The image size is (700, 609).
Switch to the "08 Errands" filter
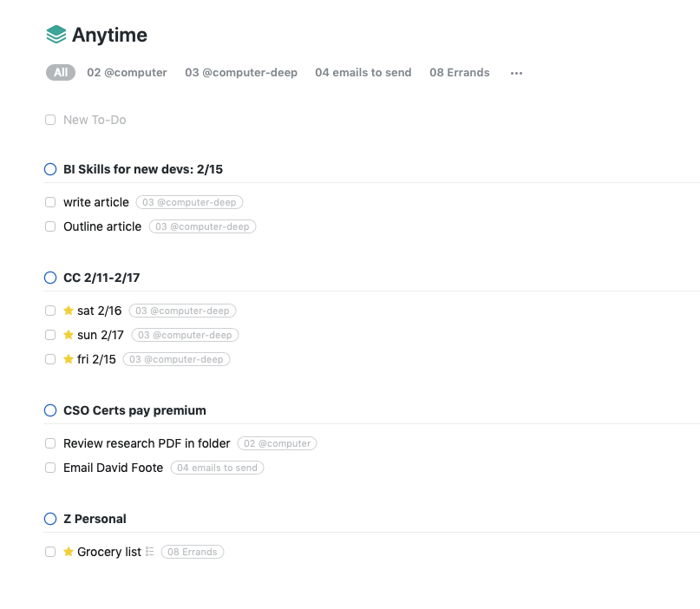(460, 72)
